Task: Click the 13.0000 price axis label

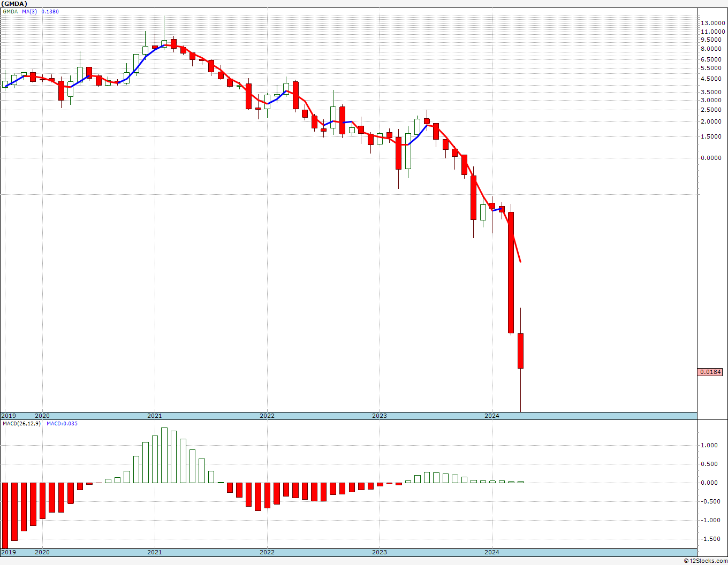Action: point(714,23)
